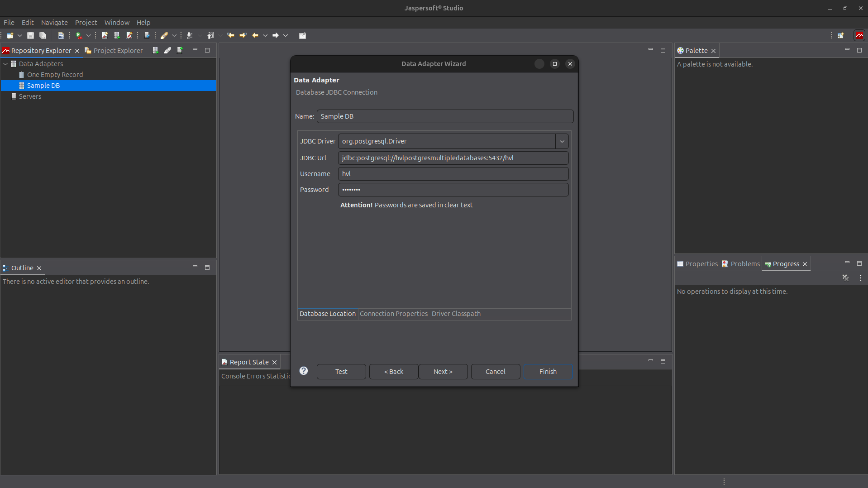Switch to the Properties view tab

pyautogui.click(x=697, y=264)
